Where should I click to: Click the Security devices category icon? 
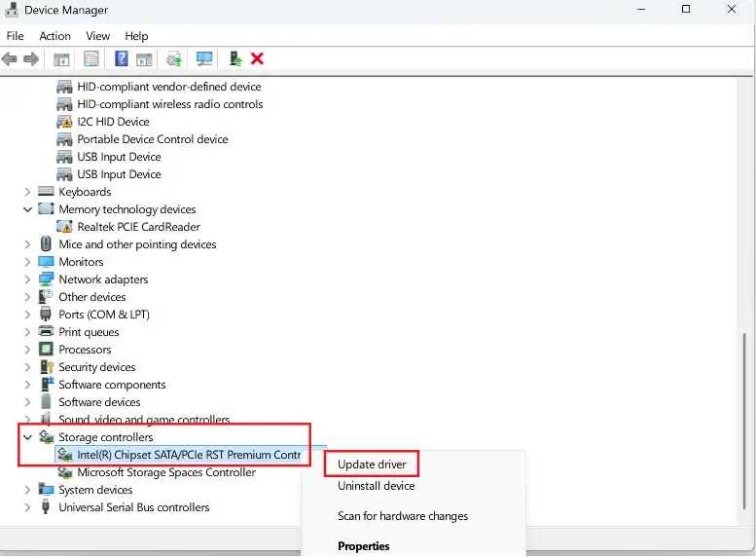coord(47,367)
